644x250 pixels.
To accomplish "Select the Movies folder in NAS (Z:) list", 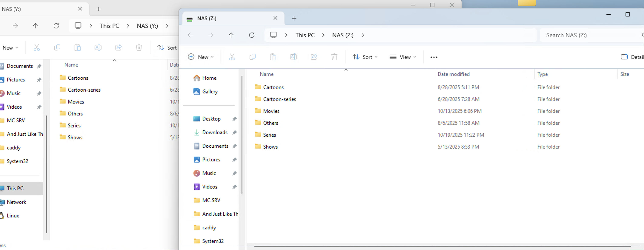I will [x=271, y=111].
